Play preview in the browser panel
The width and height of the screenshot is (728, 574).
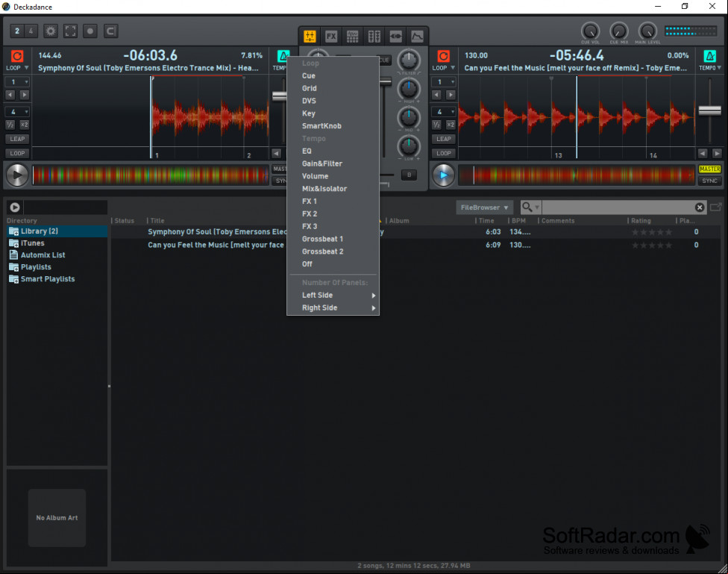coord(15,208)
